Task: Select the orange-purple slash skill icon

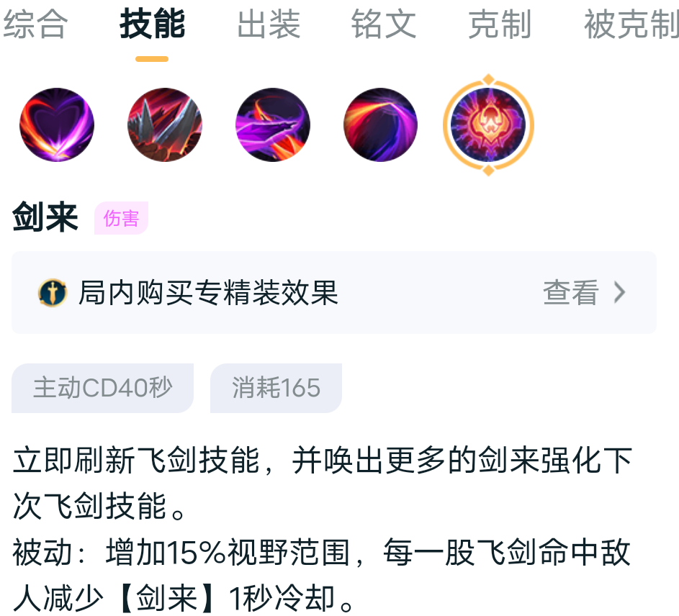Action: pos(381,124)
